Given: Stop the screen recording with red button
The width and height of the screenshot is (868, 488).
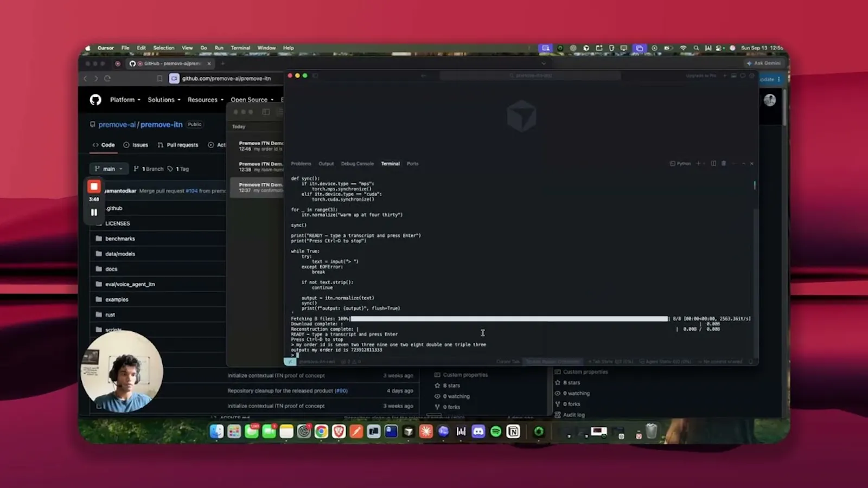Looking at the screenshot, I should (94, 187).
